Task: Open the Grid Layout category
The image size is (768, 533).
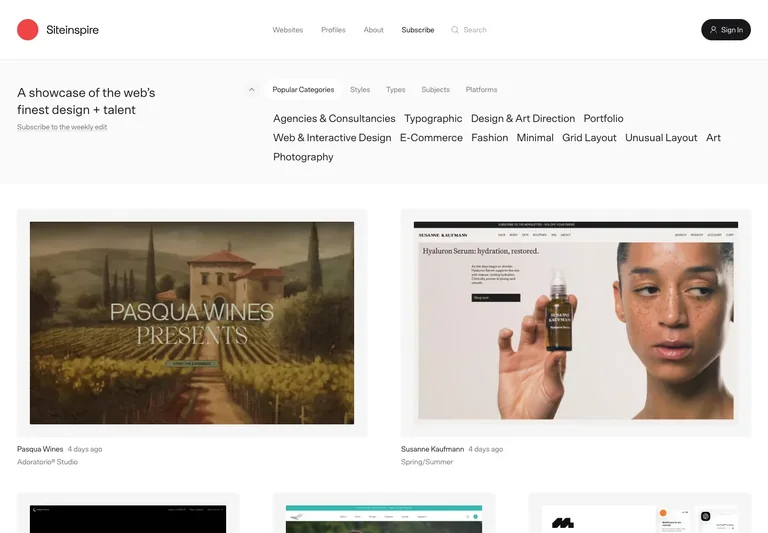Action: click(589, 138)
